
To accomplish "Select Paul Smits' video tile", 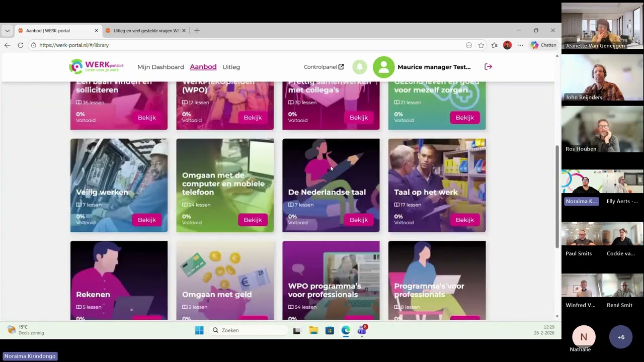I will coord(582,239).
